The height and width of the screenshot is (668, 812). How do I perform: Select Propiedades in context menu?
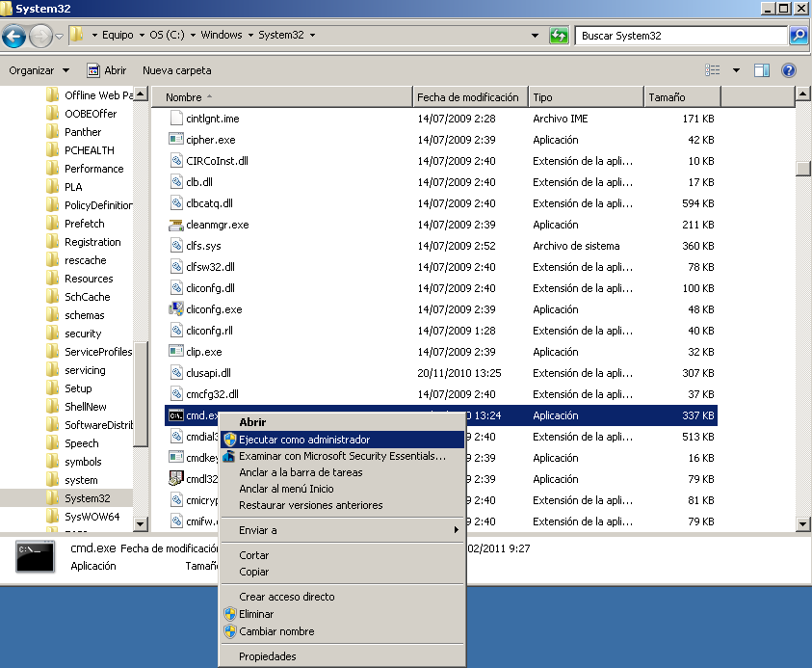268,656
